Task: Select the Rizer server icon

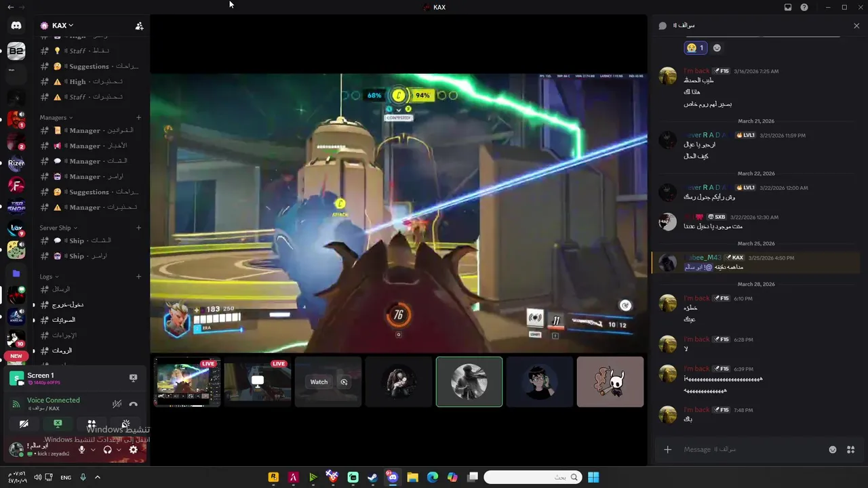Action: [16, 163]
